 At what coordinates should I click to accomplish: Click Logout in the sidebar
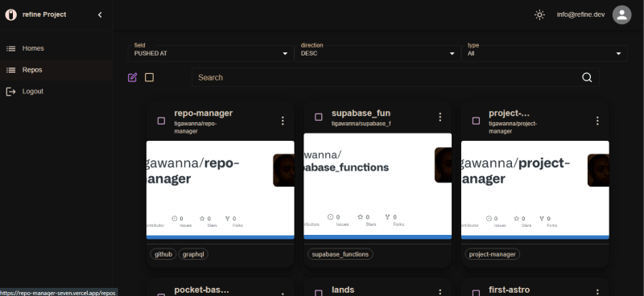(56, 91)
